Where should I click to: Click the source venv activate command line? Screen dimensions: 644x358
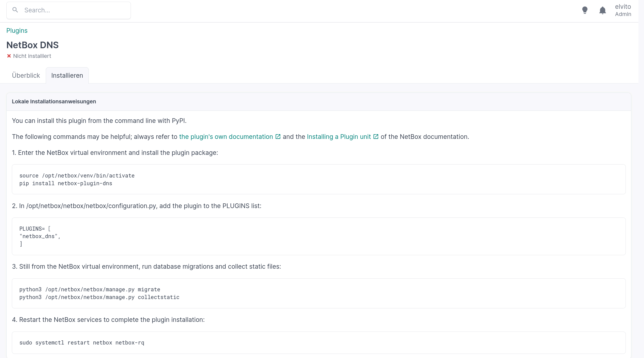coord(77,176)
